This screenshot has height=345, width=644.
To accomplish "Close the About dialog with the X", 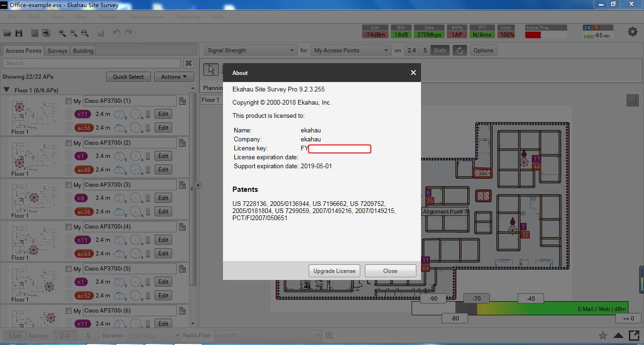I will pos(413,73).
